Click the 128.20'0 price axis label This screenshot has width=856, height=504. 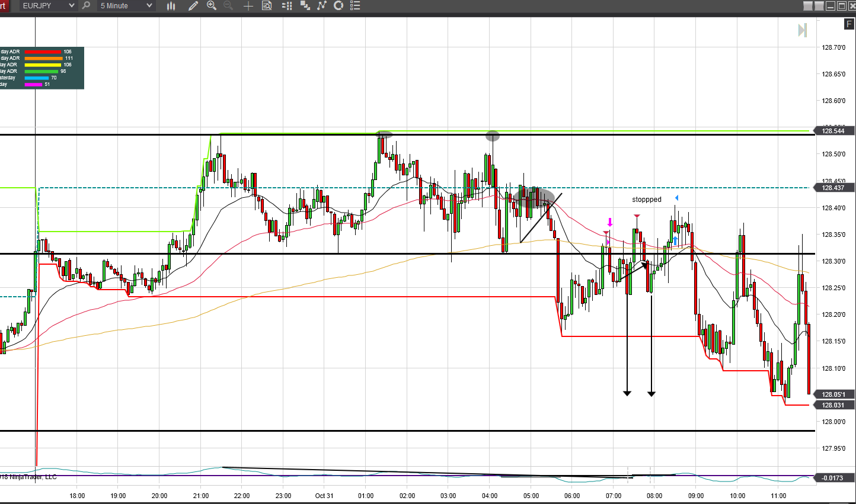(833, 314)
